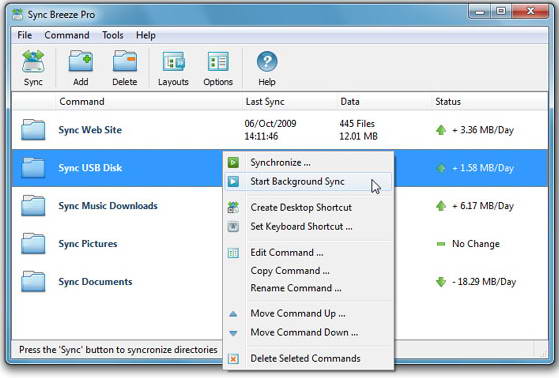This screenshot has width=559, height=378.
Task: Click the green down arrow beside 18.29 MB/Day
Action: 441,282
